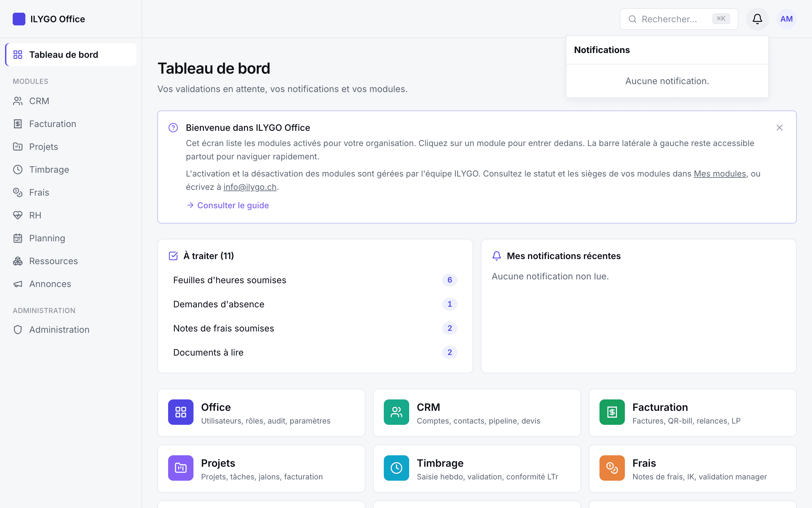
Task: Click the Timbrage clock icon in the sidebar
Action: 18,170
